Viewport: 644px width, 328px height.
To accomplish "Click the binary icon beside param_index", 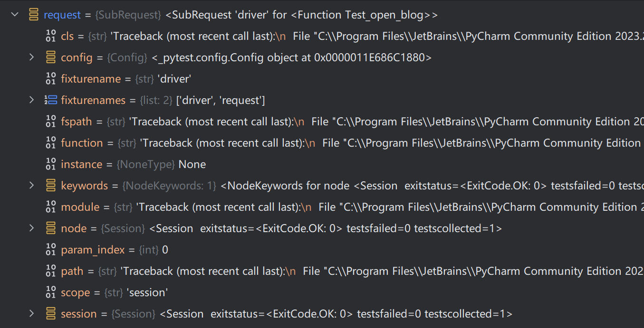I will [x=51, y=250].
